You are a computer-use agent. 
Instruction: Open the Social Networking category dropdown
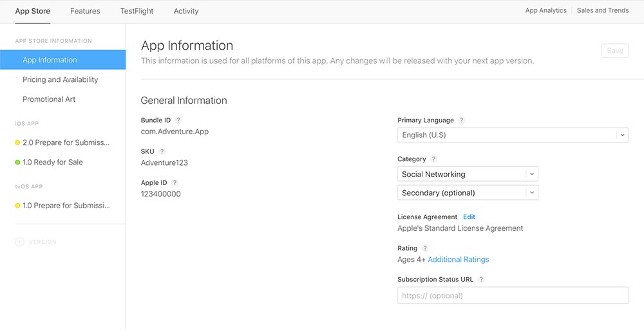click(x=468, y=174)
